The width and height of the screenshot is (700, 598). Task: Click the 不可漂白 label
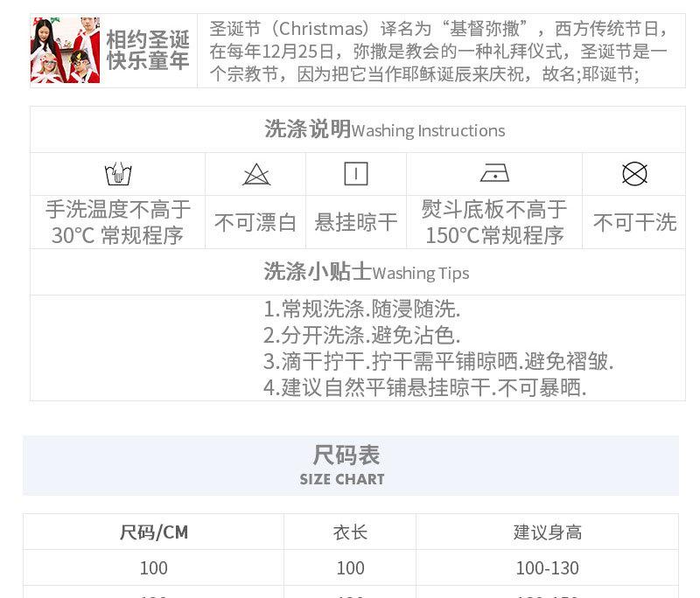pos(255,223)
